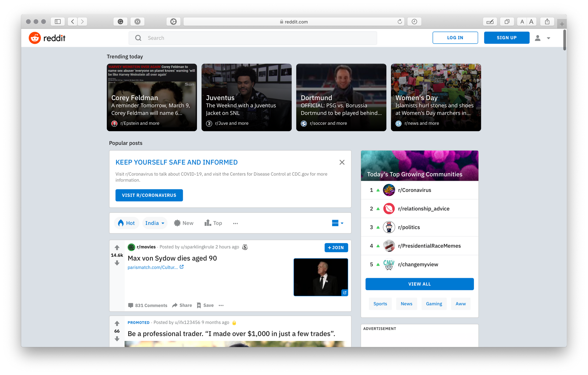This screenshot has width=588, height=375.
Task: Click the markup pencil toolbar icon
Action: click(x=490, y=21)
